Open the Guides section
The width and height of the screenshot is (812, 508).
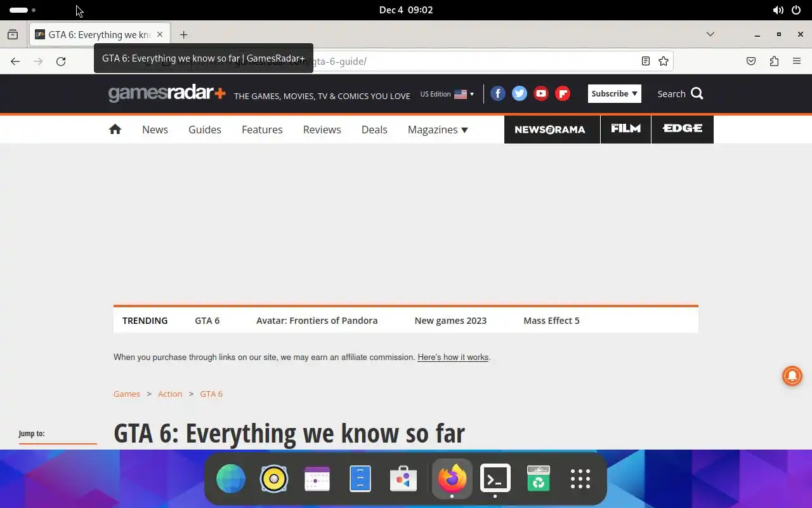[205, 130]
